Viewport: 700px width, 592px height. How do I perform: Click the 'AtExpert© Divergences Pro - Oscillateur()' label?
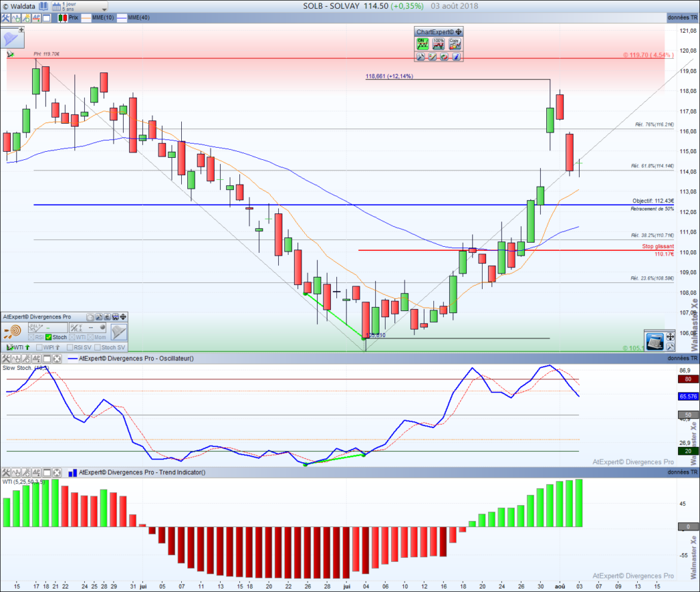click(136, 358)
